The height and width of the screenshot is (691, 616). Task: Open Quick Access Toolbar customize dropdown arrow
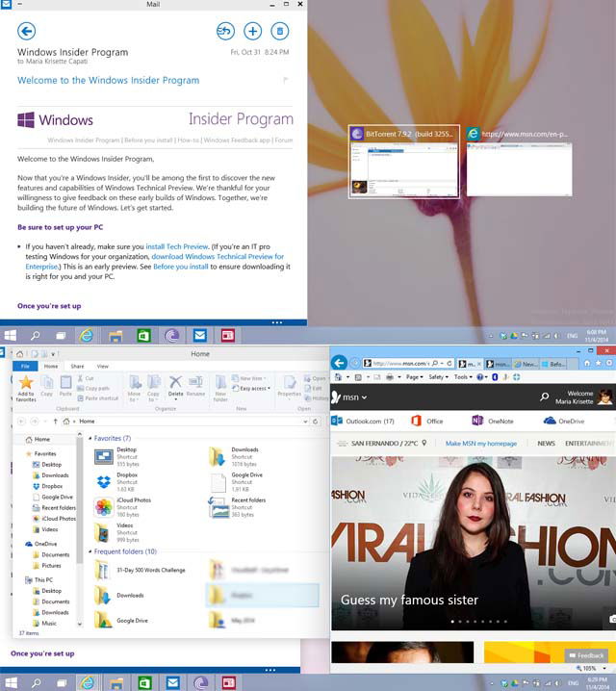(53, 354)
